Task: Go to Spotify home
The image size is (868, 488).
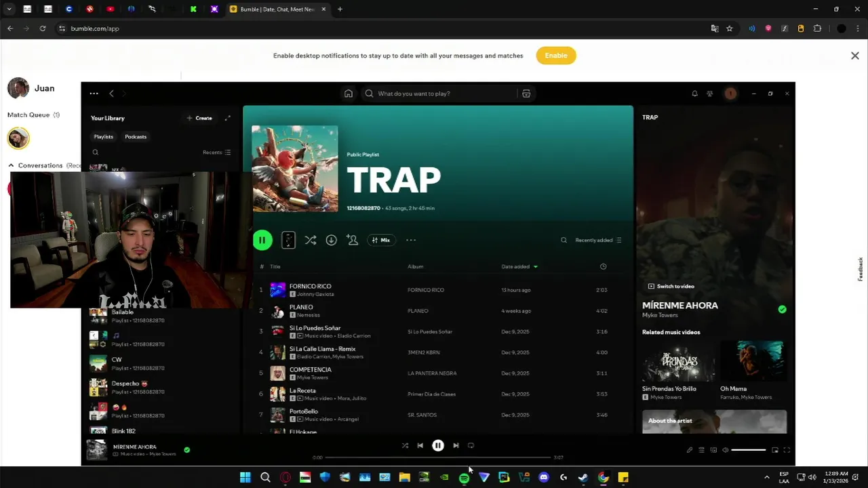Action: pos(349,94)
